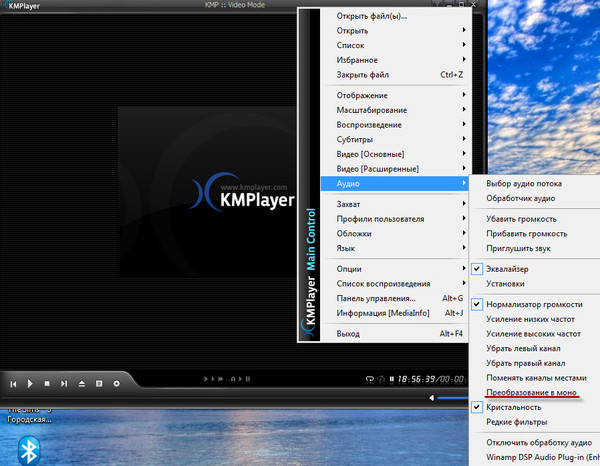Expand Видео (Основные) submenu
This screenshot has width=600, height=466.
point(395,154)
